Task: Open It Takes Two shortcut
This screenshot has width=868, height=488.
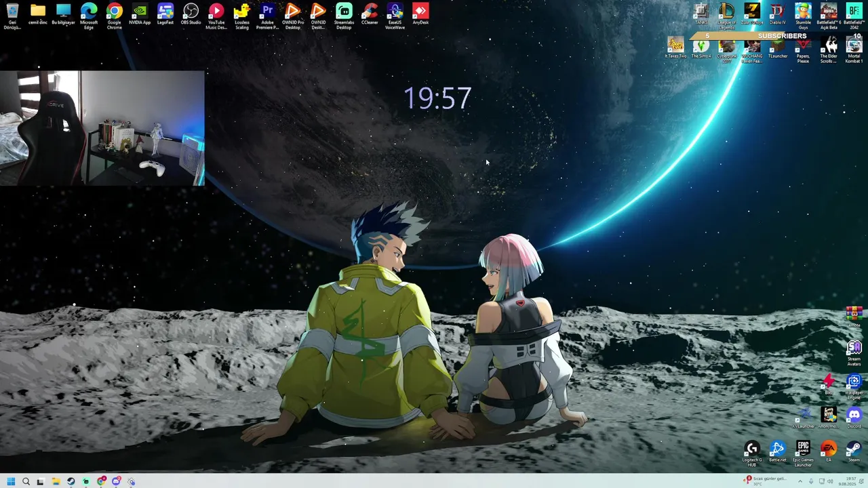Action: point(675,48)
